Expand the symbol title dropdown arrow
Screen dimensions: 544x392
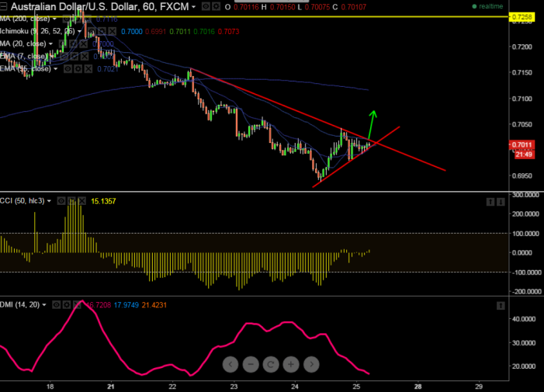pyautogui.click(x=193, y=7)
